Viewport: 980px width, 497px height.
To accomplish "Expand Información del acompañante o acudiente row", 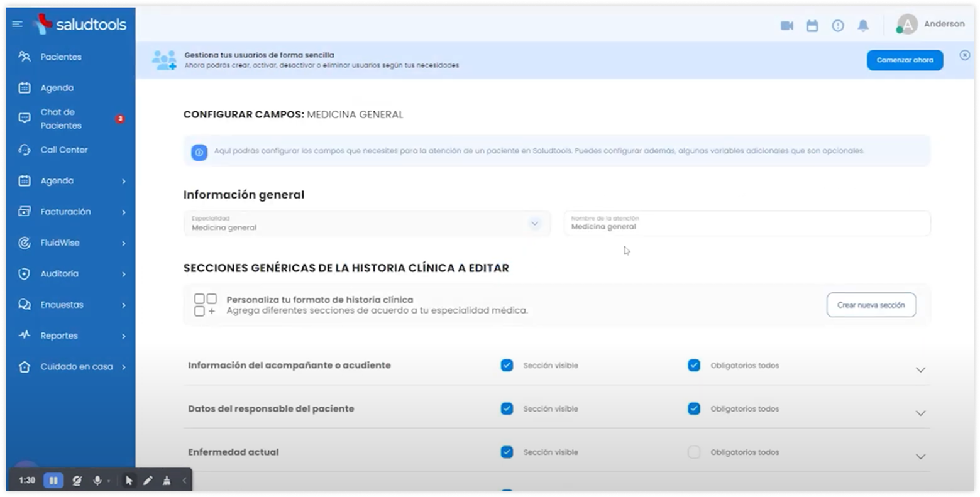I will click(920, 370).
